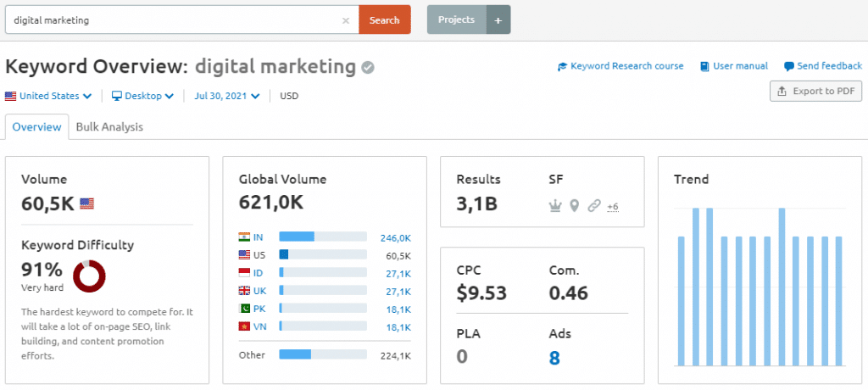Viewport: 868px width, 390px height.
Task: Open the United States country dropdown
Action: [48, 96]
